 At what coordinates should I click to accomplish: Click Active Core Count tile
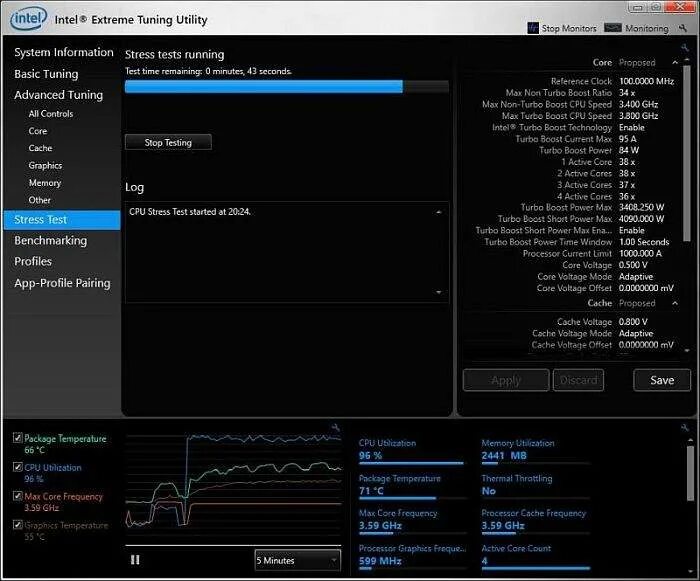point(535,556)
